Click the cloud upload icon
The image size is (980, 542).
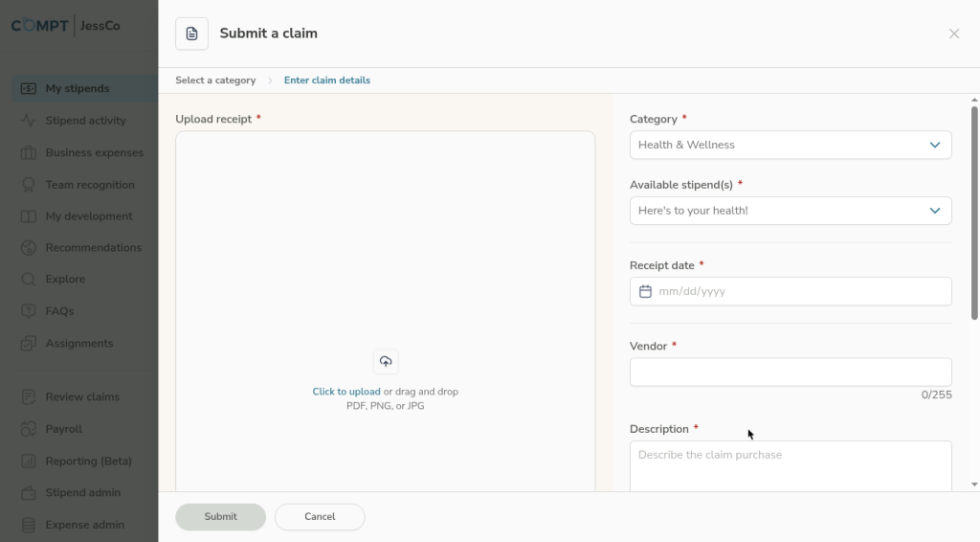386,361
